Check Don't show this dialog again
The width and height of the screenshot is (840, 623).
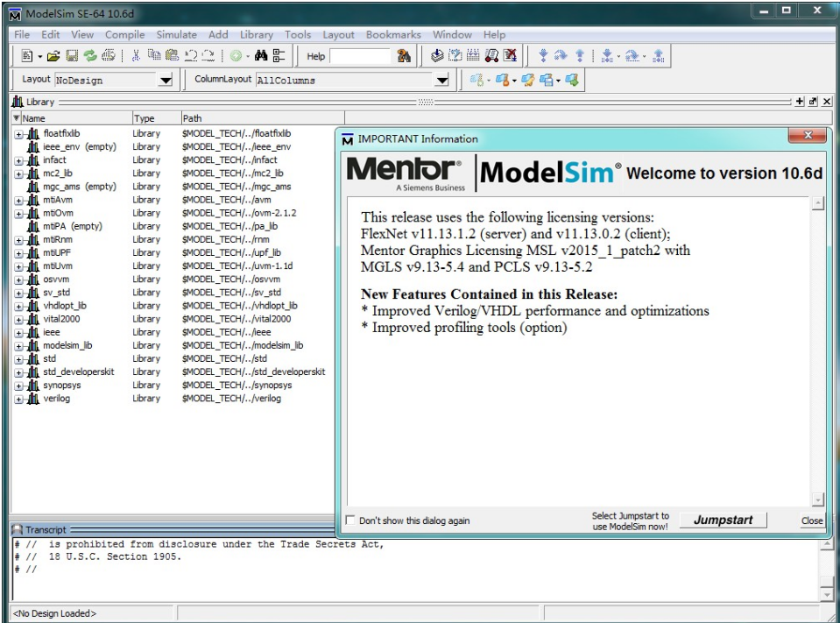click(350, 520)
